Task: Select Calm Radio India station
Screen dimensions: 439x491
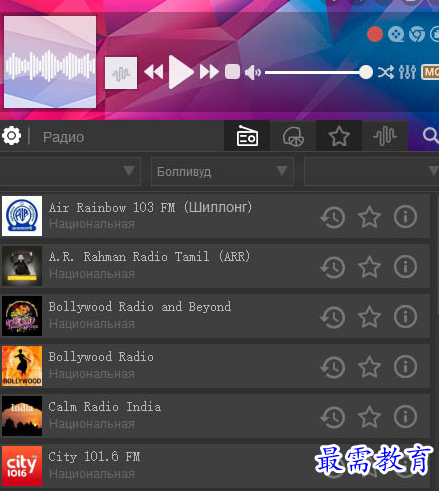Action: click(215, 416)
